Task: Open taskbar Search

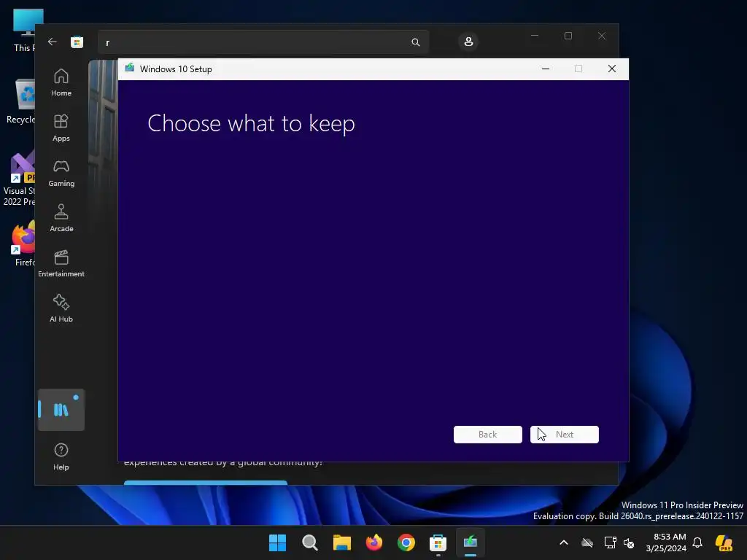Action: [x=309, y=542]
